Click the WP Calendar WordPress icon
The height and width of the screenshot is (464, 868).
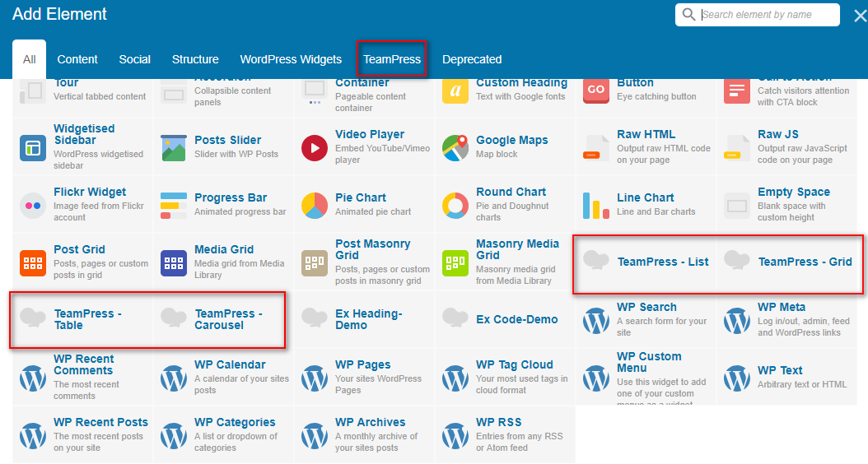point(173,378)
